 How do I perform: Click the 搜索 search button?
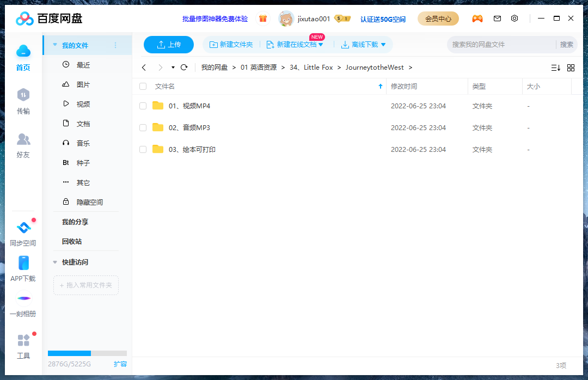[566, 45]
